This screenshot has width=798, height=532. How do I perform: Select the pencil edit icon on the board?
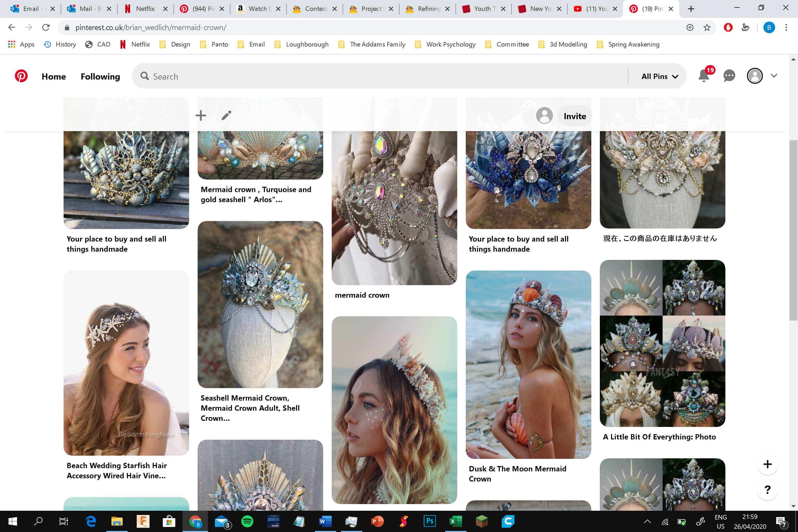pyautogui.click(x=226, y=115)
